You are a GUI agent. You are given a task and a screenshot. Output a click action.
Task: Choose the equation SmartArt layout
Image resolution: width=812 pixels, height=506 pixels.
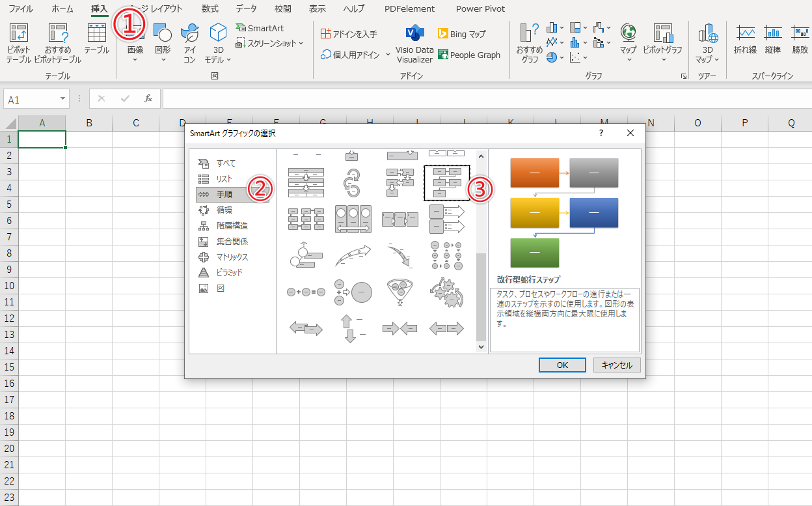coord(306,292)
